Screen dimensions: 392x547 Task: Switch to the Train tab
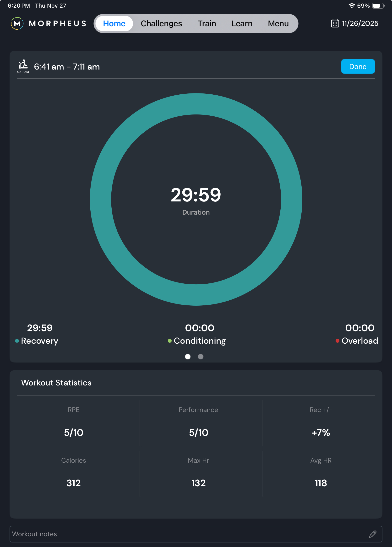(207, 24)
